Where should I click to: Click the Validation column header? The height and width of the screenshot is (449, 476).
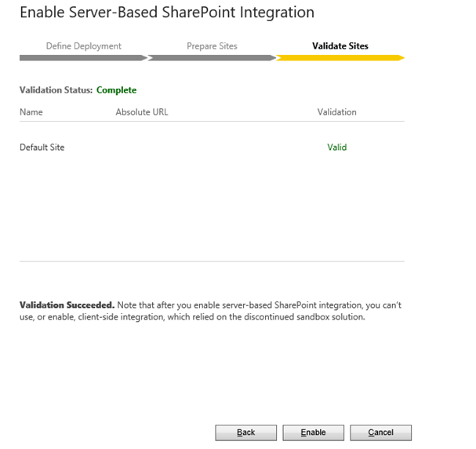[336, 112]
